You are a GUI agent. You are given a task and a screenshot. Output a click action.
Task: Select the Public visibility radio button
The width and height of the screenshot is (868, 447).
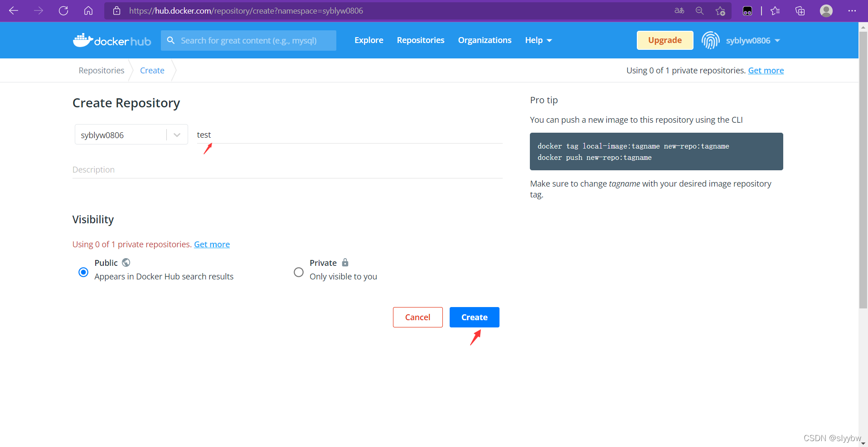click(83, 272)
